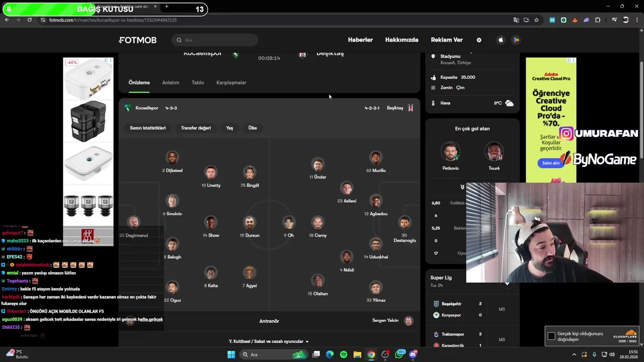Click the Beşiktaş crest in the lineup header

pos(411,108)
